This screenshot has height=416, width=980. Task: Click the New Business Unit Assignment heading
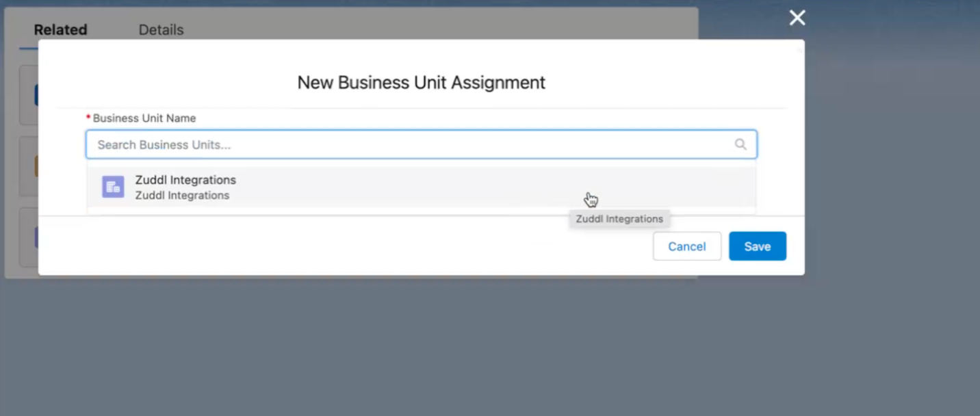tap(421, 83)
